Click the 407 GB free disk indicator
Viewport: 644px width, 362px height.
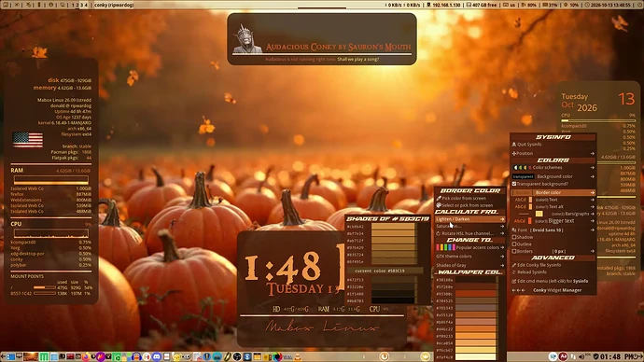click(482, 5)
